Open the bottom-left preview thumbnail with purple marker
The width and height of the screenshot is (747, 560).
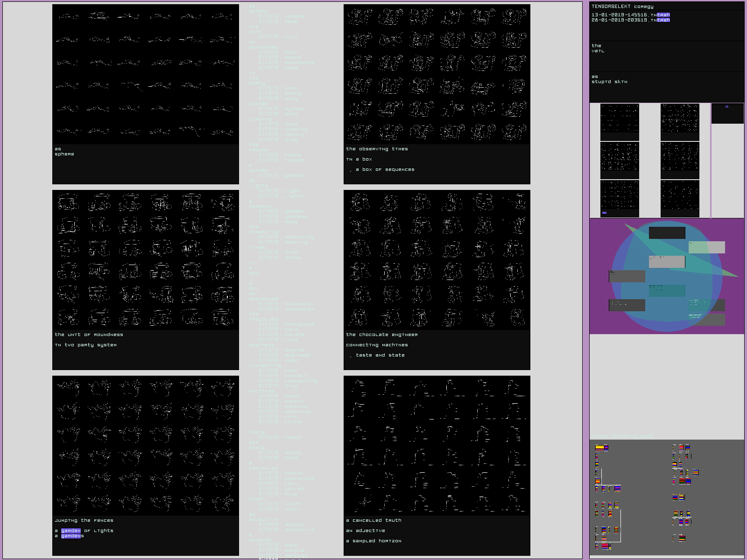click(x=619, y=198)
